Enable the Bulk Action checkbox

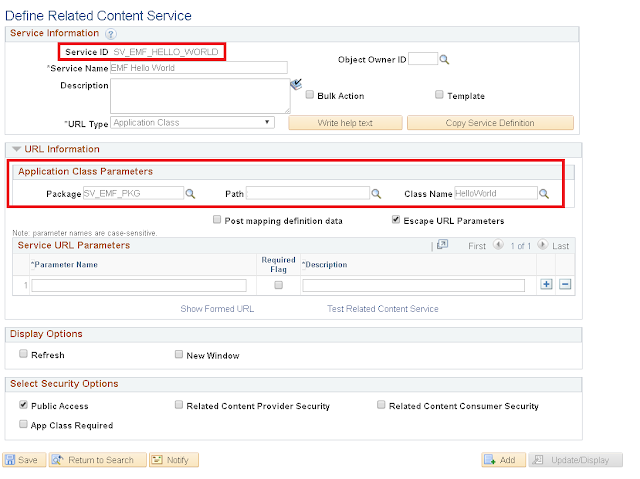[310, 96]
